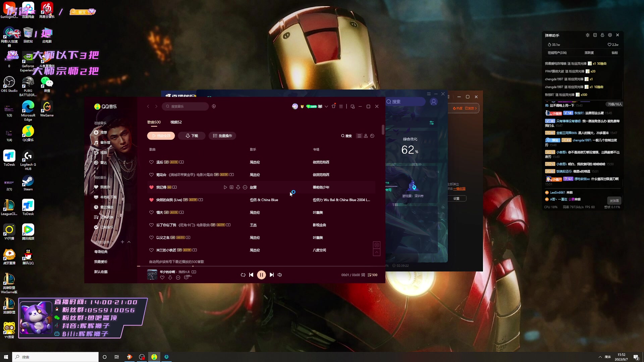Like the song 米兰的小铁匠
644x362 pixels.
pyautogui.click(x=151, y=250)
